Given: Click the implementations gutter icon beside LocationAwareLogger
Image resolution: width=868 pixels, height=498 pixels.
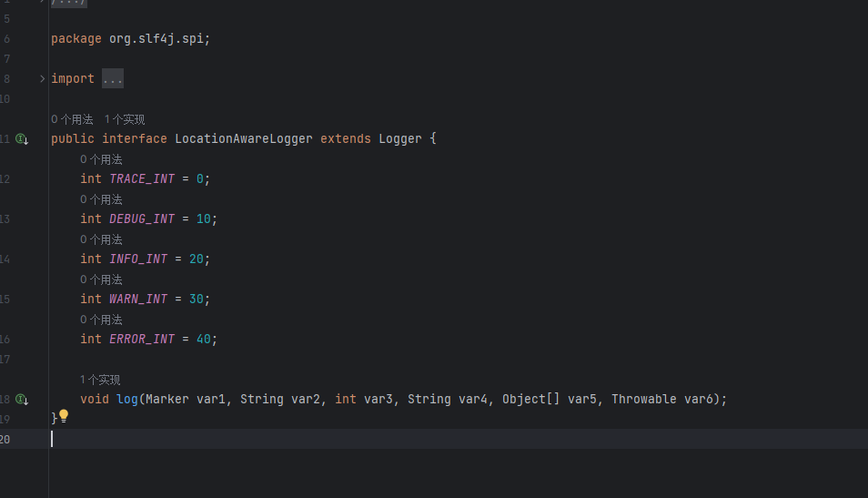Looking at the screenshot, I should 21,139.
